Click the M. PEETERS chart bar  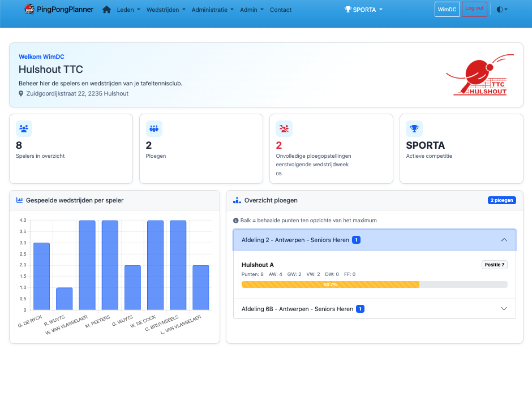110,265
